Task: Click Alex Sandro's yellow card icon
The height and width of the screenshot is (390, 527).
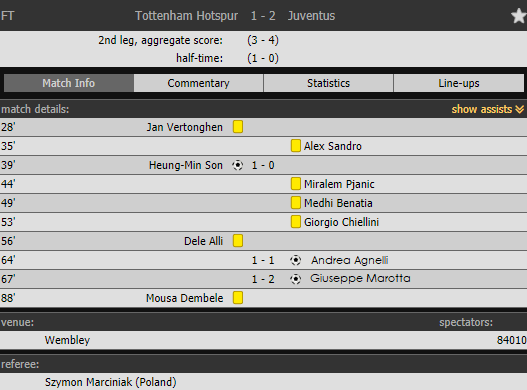Action: [296, 146]
